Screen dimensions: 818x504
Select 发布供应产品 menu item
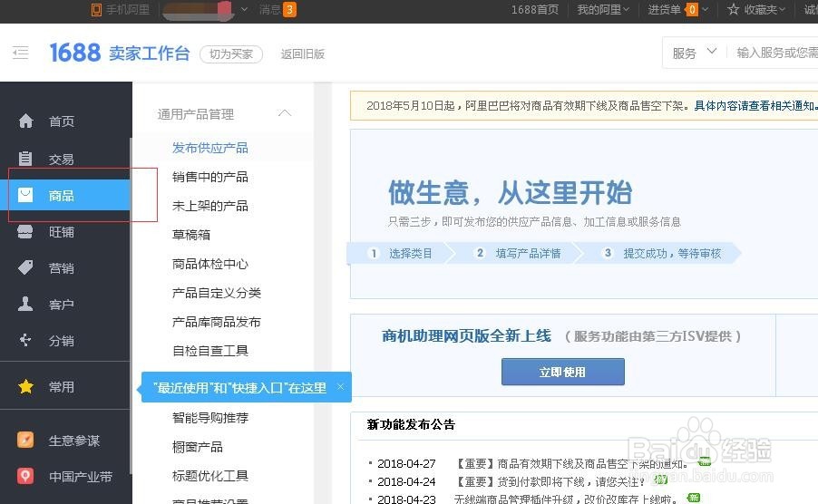pyautogui.click(x=210, y=148)
